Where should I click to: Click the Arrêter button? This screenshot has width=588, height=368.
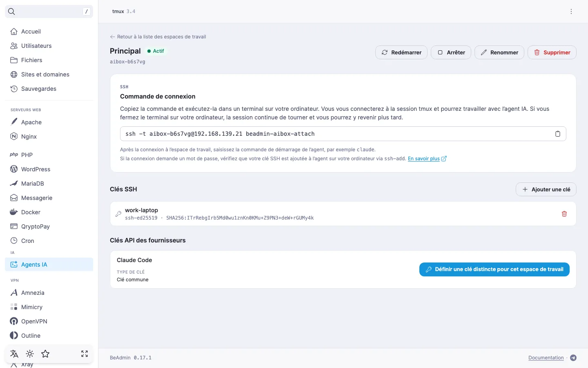[x=451, y=52]
